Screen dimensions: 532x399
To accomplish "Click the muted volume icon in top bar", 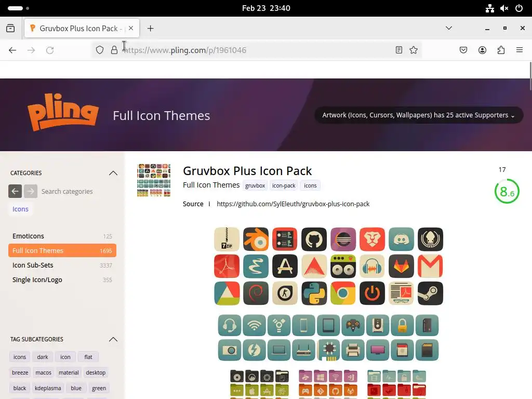I will [504, 8].
